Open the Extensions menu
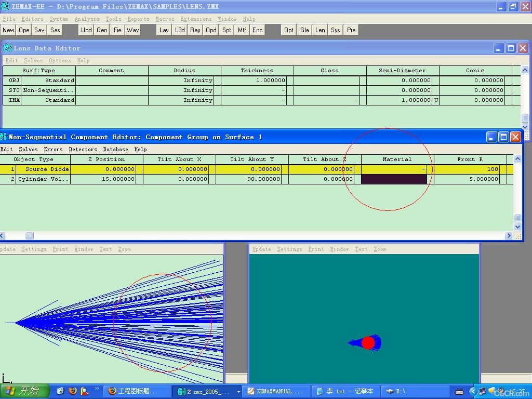The height and width of the screenshot is (399, 532). pos(196,19)
